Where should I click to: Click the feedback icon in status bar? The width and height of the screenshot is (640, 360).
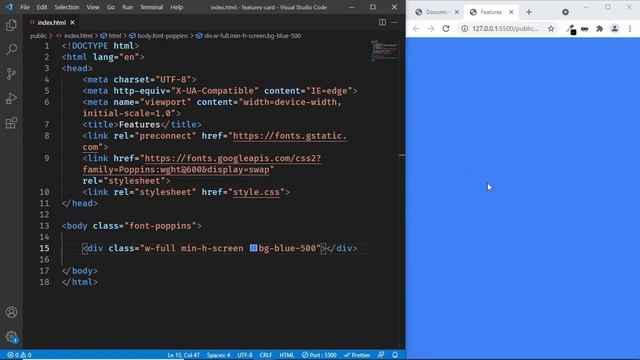click(x=381, y=355)
